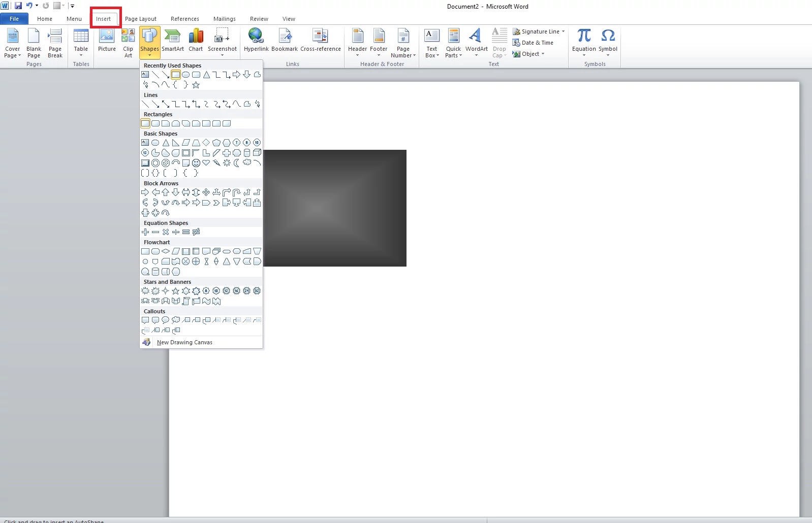Viewport: 812px width, 523px height.
Task: Click New Drawing Canvas option
Action: pyautogui.click(x=201, y=342)
